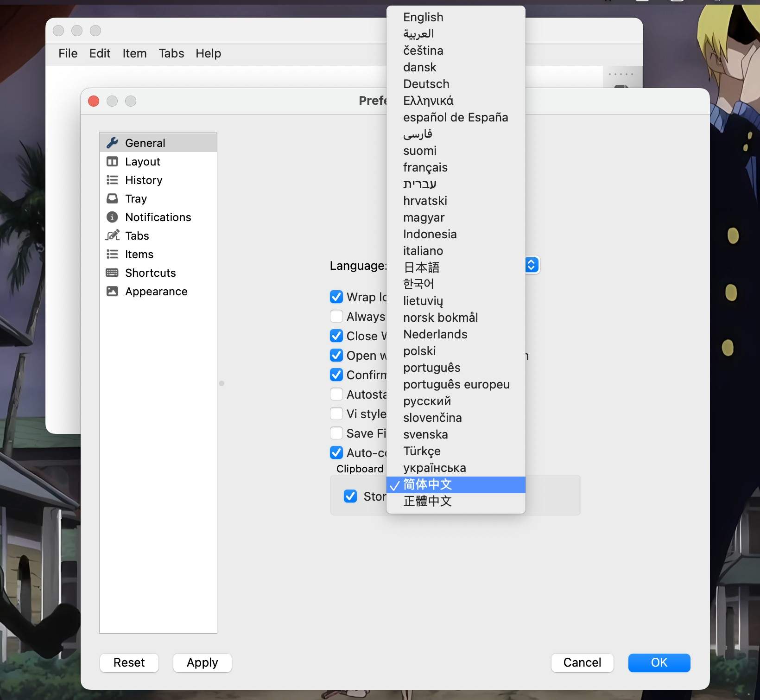The width and height of the screenshot is (760, 700).
Task: Pick 正體中文 from the language list
Action: pos(427,501)
